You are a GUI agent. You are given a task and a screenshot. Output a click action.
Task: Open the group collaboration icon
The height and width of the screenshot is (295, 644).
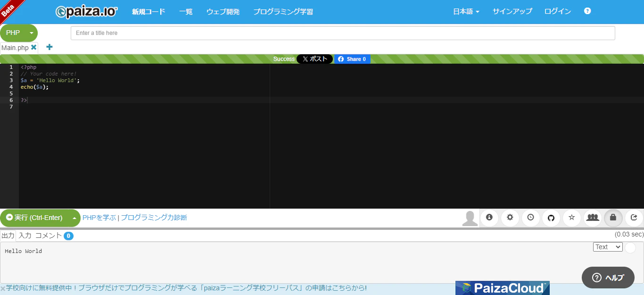click(593, 218)
